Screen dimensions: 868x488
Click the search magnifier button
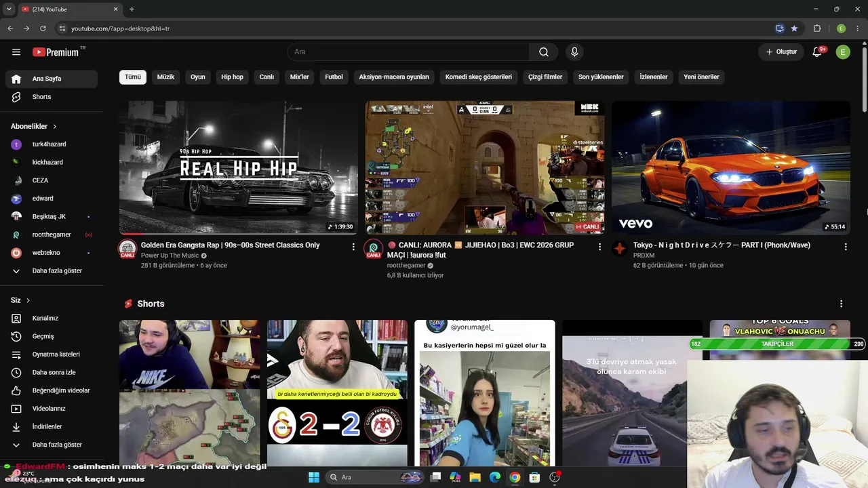(x=544, y=52)
